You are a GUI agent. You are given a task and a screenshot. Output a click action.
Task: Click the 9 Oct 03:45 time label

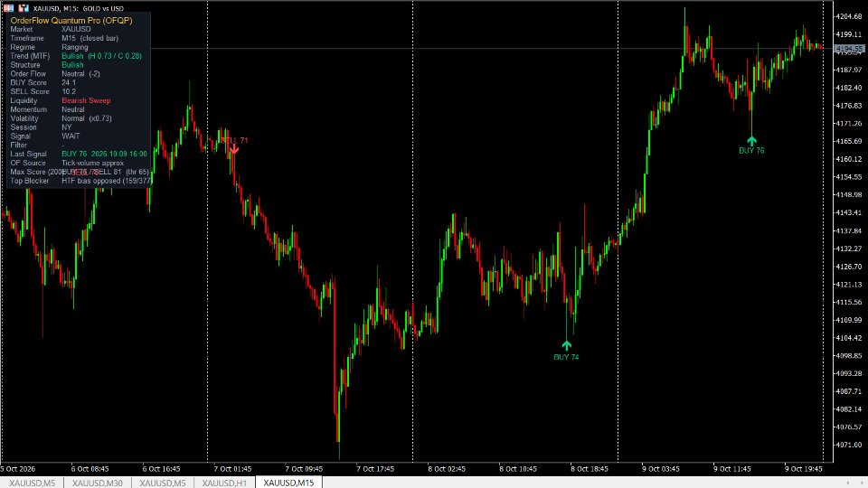point(661,469)
